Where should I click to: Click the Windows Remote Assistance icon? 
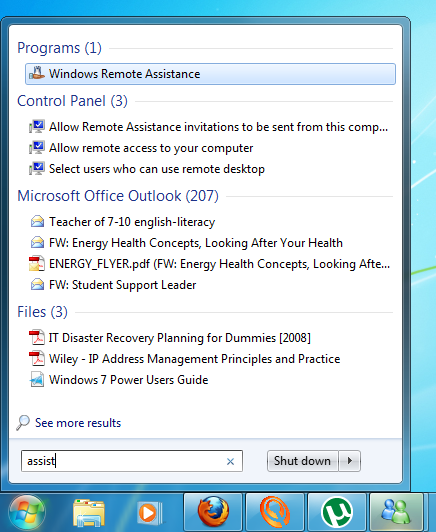(37, 73)
